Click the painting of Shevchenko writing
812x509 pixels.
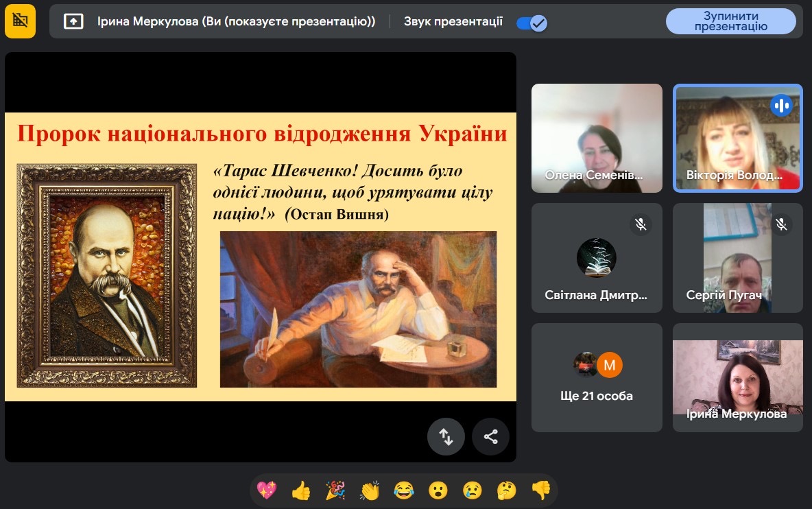tap(359, 309)
